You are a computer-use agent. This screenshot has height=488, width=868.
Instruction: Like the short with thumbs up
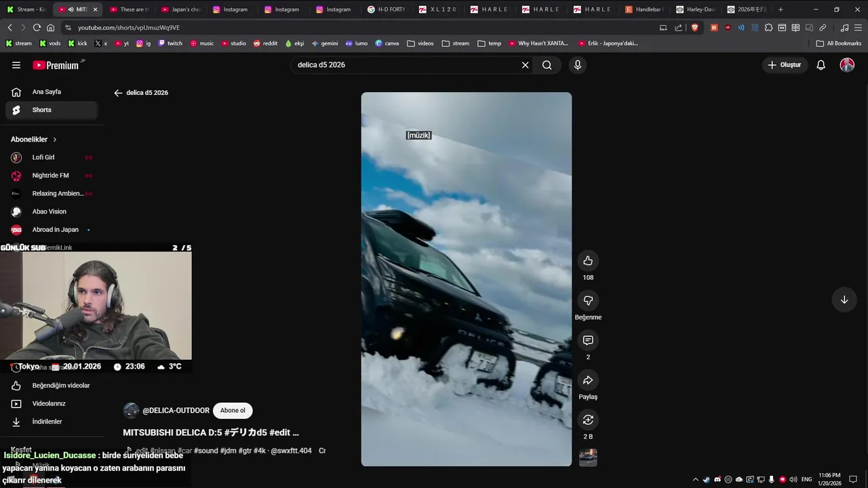(588, 261)
